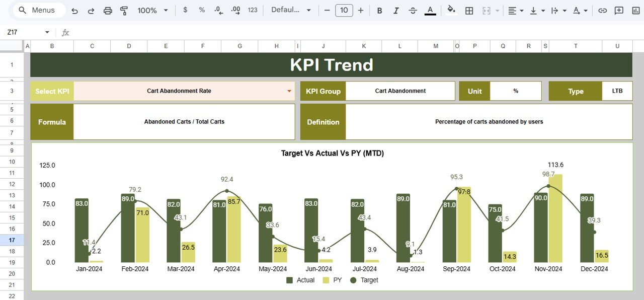Click the PY legend entry
The image size is (644, 300).
click(x=332, y=280)
